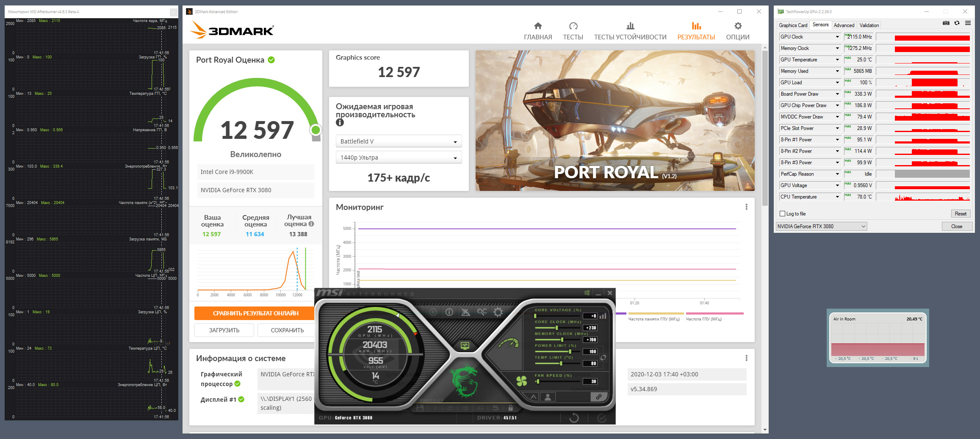Click the Afterburner performance gauge icon
980x439 pixels.
click(508, 342)
